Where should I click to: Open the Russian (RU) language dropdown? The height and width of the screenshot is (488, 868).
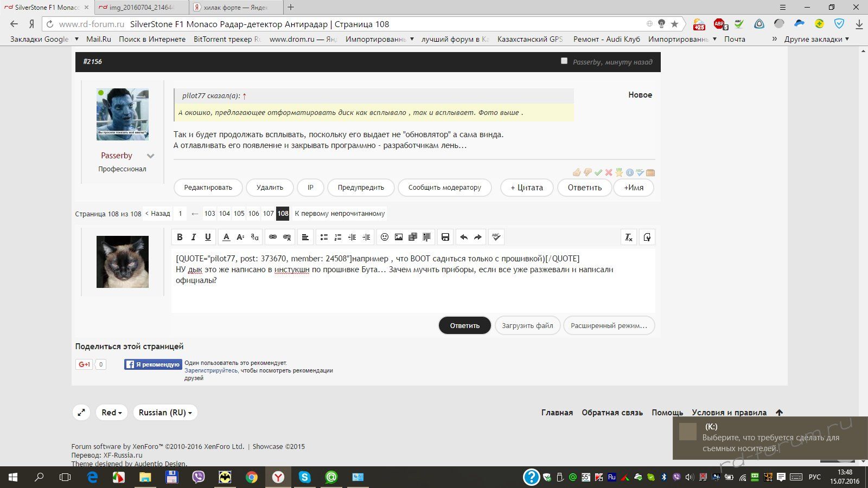pyautogui.click(x=165, y=413)
